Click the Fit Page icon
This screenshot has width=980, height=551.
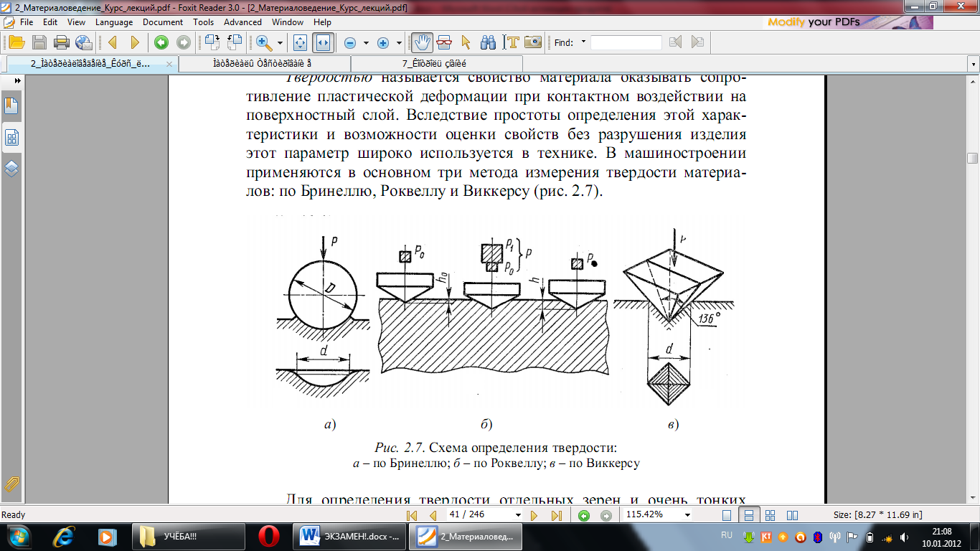click(x=301, y=42)
